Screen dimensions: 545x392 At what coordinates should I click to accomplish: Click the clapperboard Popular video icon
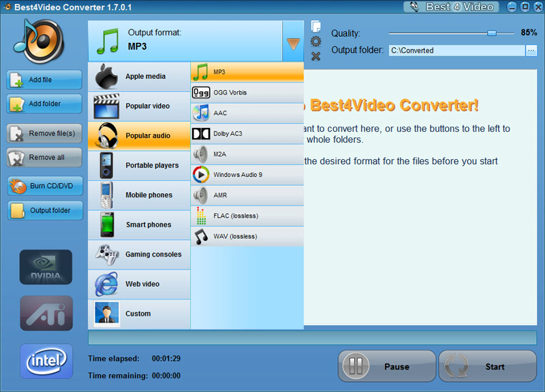click(106, 106)
